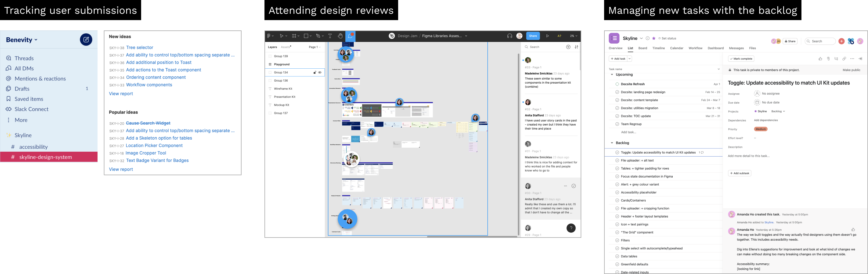Check off Accessibility placeholder task
868x274 pixels.
click(617, 192)
